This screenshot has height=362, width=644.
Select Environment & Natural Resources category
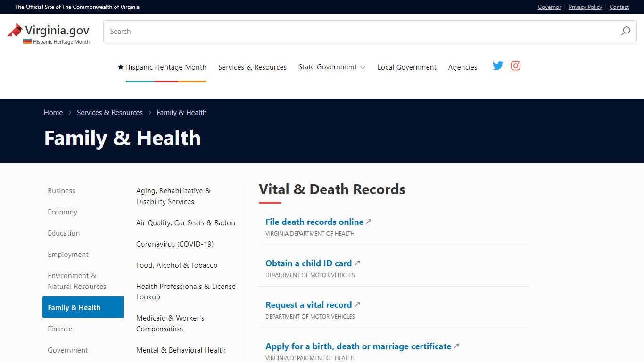(77, 281)
